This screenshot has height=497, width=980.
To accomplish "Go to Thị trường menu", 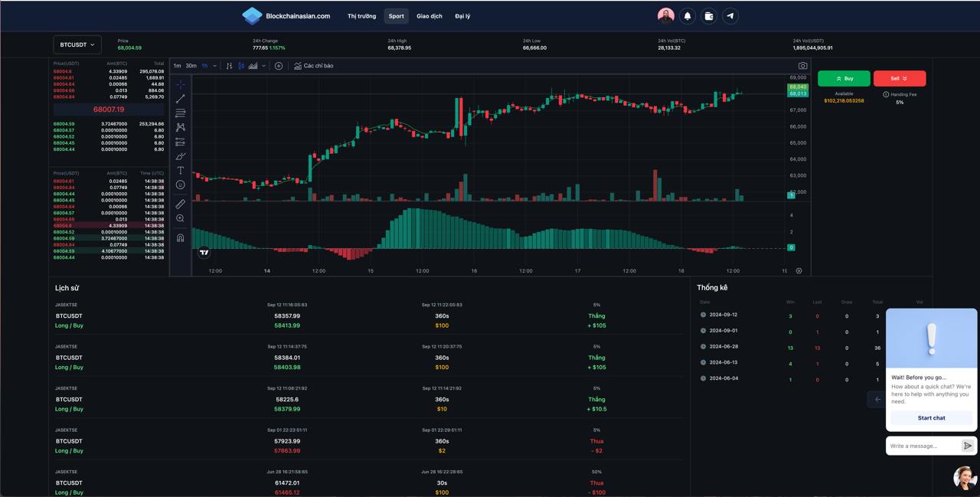I will pyautogui.click(x=361, y=16).
